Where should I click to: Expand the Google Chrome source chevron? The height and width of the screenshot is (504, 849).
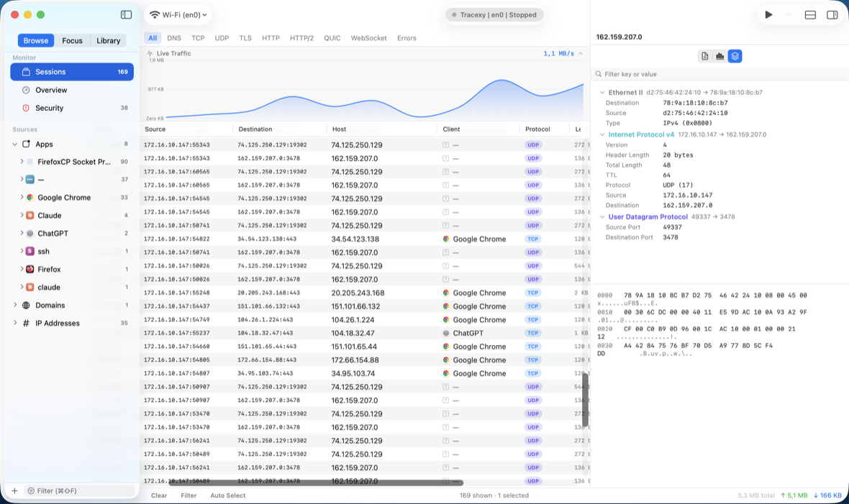tap(22, 198)
